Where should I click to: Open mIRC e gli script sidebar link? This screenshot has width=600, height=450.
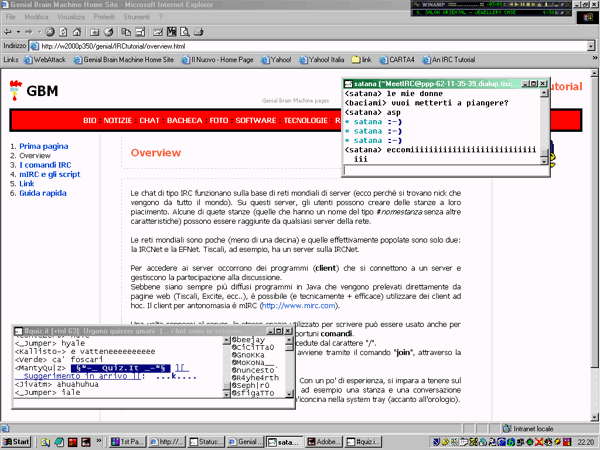(50, 174)
